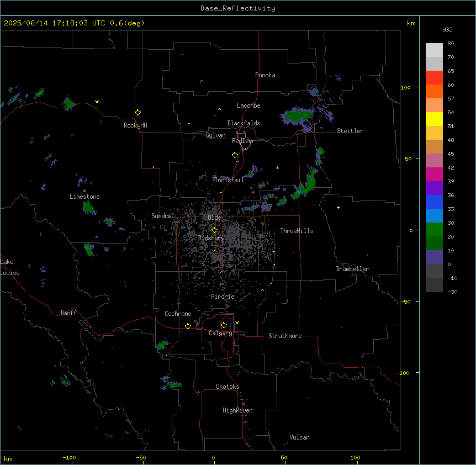Screen dimensions: 476x465
Task: Click the Stettler town label
Action: point(350,131)
